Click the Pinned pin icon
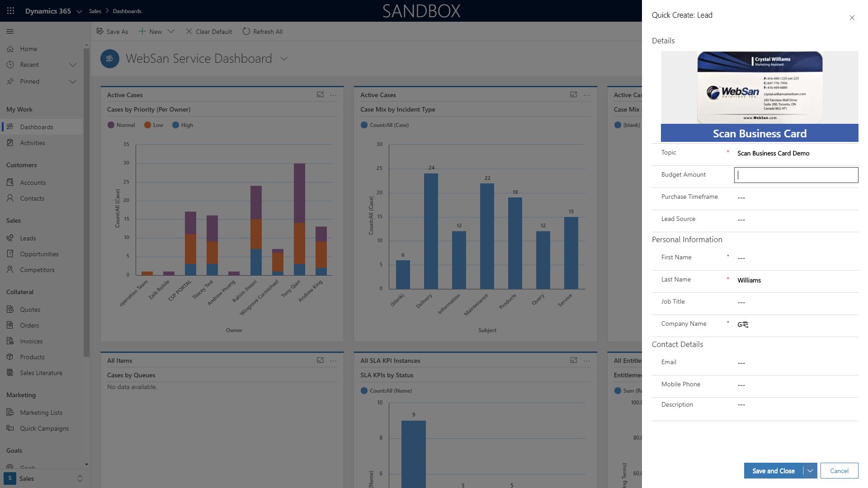The width and height of the screenshot is (868, 488). [10, 81]
